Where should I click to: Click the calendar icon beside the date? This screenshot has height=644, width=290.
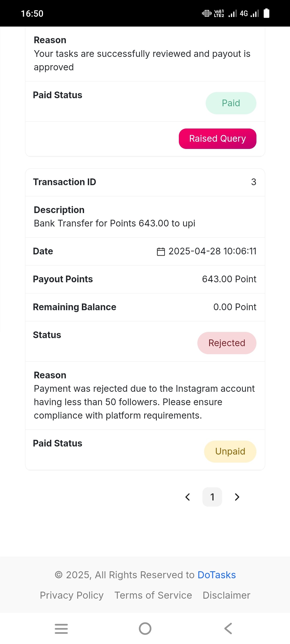click(x=161, y=251)
